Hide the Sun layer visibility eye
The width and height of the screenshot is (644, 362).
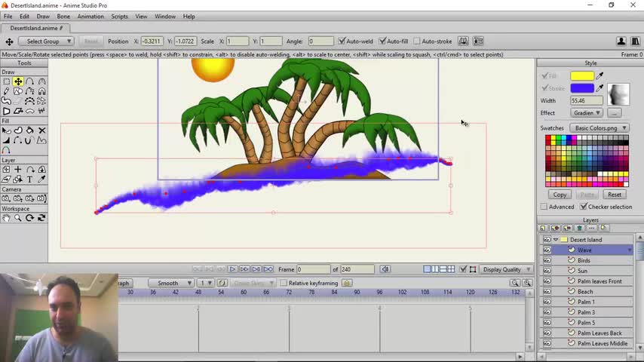point(547,271)
